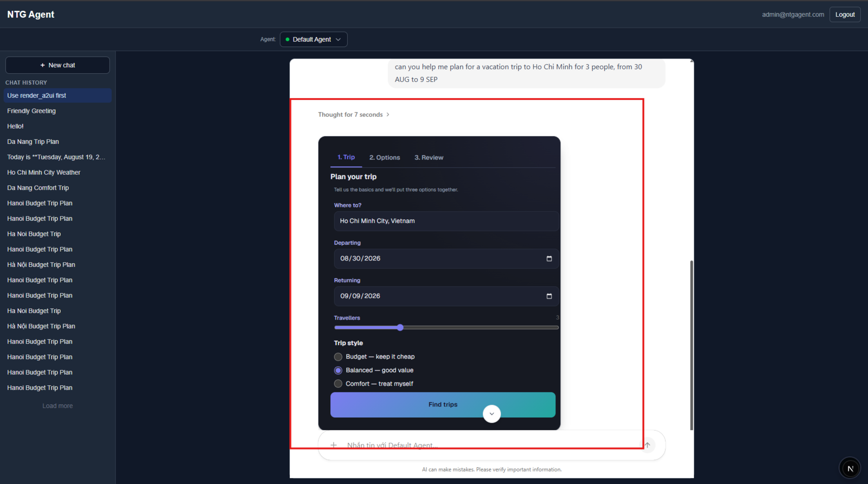Image resolution: width=868 pixels, height=484 pixels.
Task: Select Budget — keep it cheap option
Action: point(338,357)
